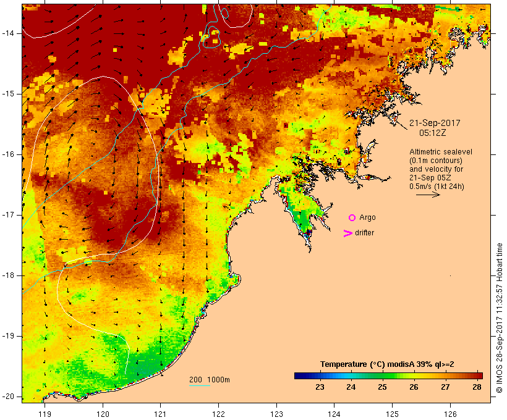The height and width of the screenshot is (420, 507).
Task: Click the colorbar tick label '27'
Action: click(x=445, y=387)
